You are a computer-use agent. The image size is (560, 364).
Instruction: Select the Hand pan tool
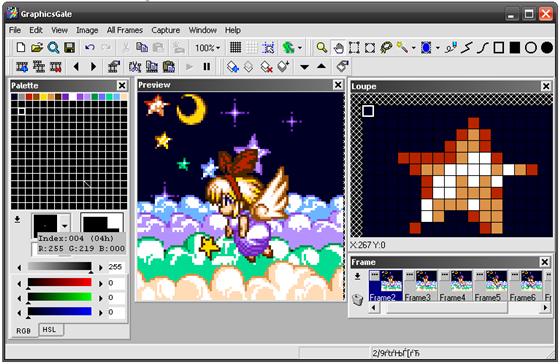[338, 48]
